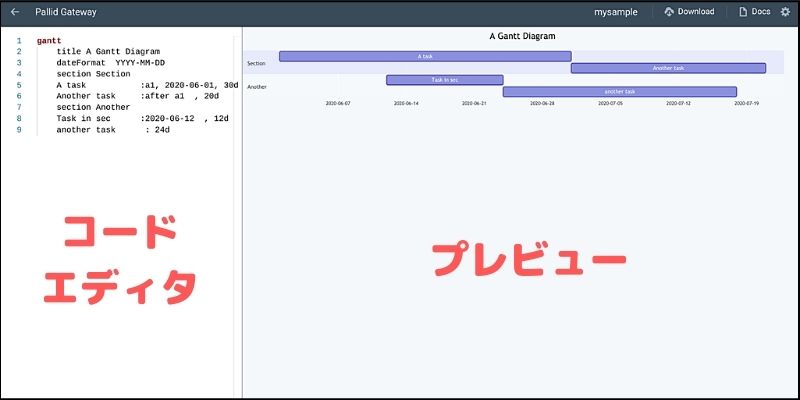Image resolution: width=800 pixels, height=400 pixels.
Task: Click the 2020-07-05 axis date
Action: (x=611, y=103)
